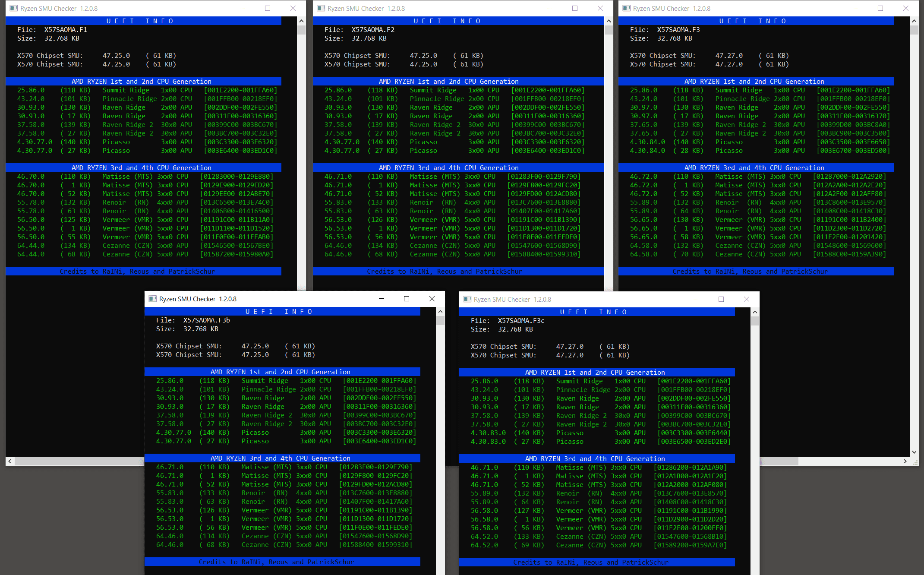Close the X57SAOMA.F3 window
This screenshot has width=924, height=575.
[x=906, y=8]
